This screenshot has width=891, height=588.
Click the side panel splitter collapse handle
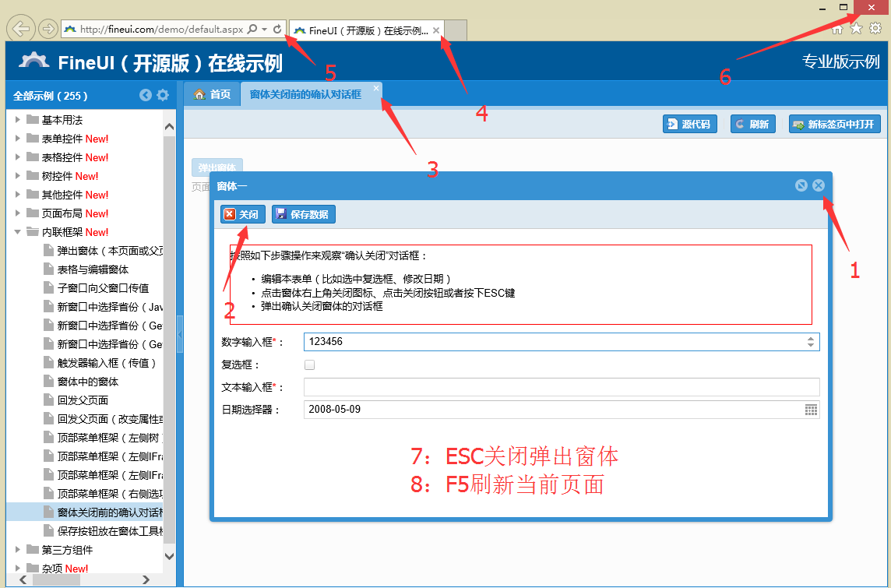180,335
